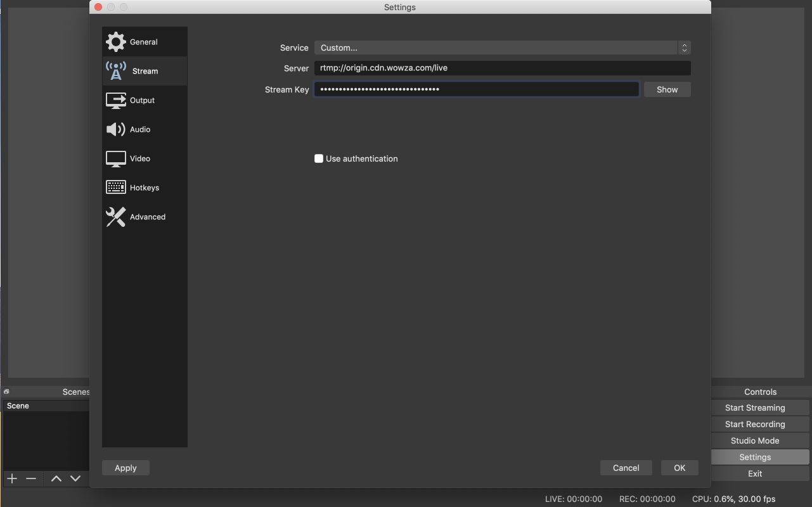Click the General gear icon
Screen dimensions: 812x507
click(x=115, y=42)
